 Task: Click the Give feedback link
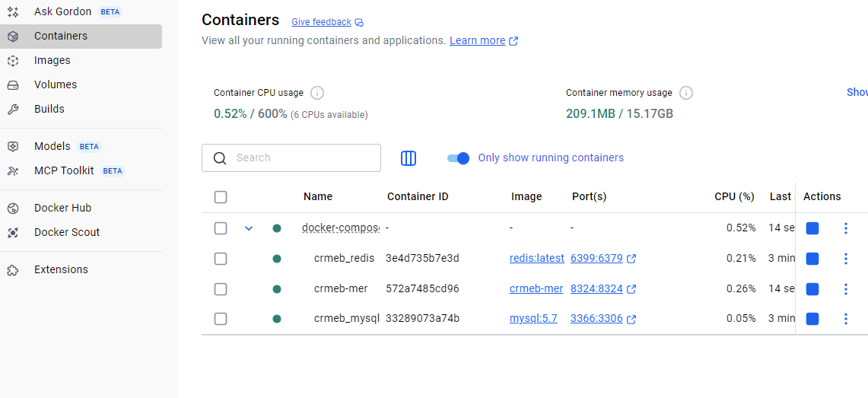[321, 22]
